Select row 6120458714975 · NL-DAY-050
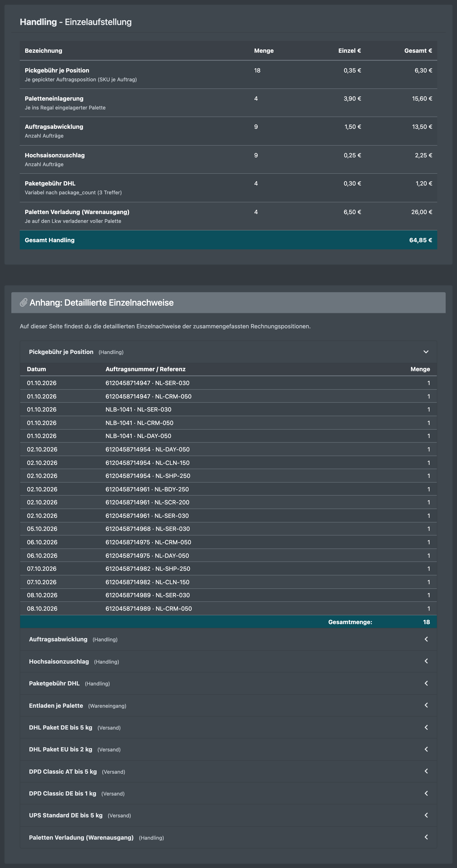The width and height of the screenshot is (457, 868). click(x=228, y=556)
